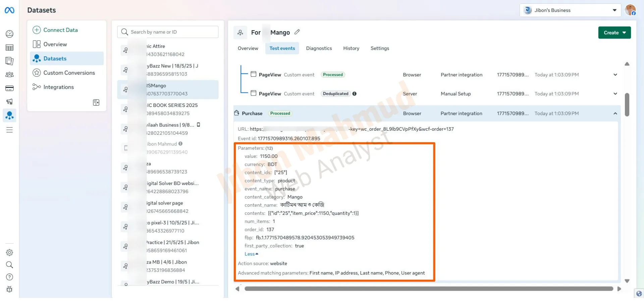644x301 pixels.
Task: Click the bug report icon in left rail
Action: tap(9, 289)
